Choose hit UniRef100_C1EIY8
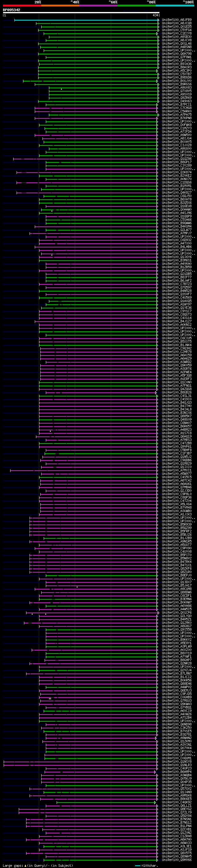 click(177, 33)
